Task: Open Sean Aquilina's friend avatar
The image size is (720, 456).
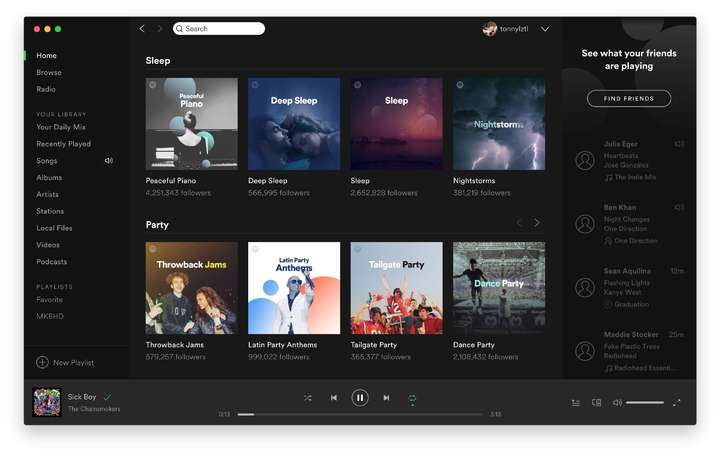Action: tap(585, 287)
